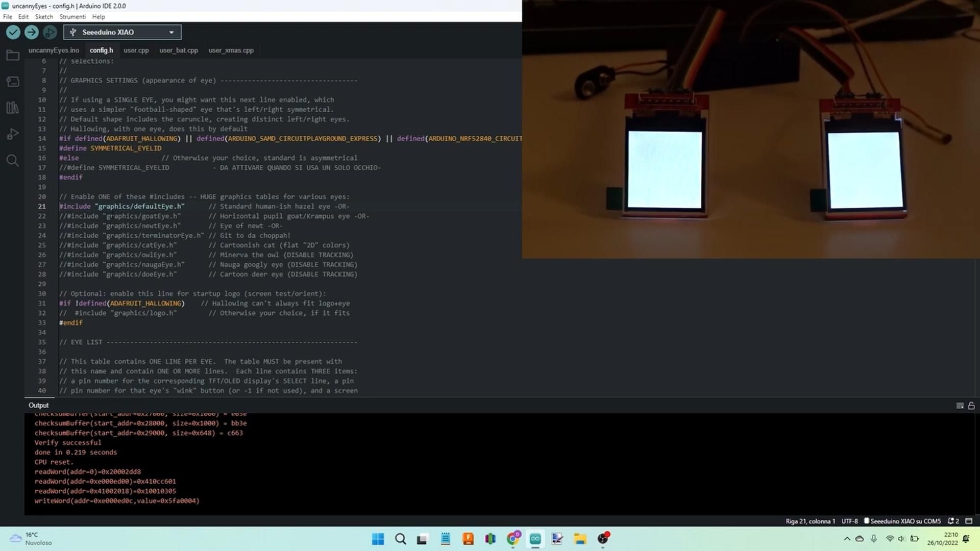Click the Upload arrow button
Viewport: 980px width, 551px height.
(32, 32)
